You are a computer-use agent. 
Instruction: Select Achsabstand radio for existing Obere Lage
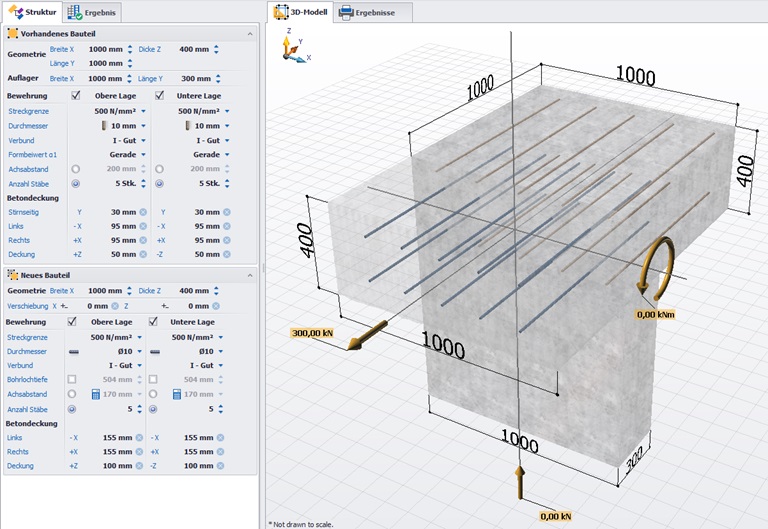tap(75, 169)
